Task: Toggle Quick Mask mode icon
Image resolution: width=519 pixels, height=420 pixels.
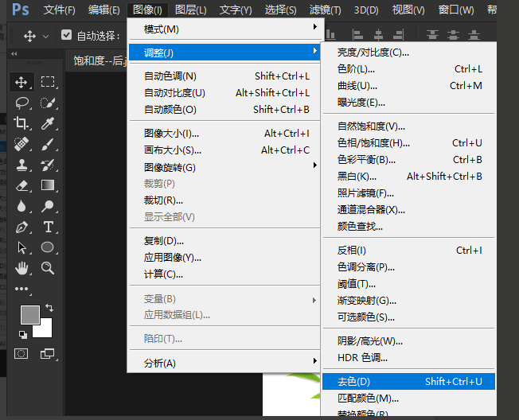Action: point(21,353)
